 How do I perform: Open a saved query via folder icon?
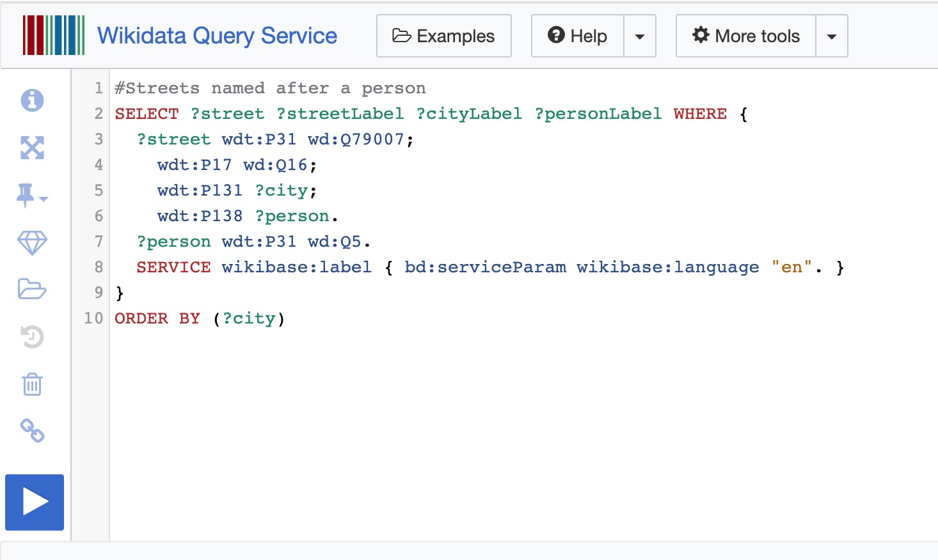click(31, 290)
